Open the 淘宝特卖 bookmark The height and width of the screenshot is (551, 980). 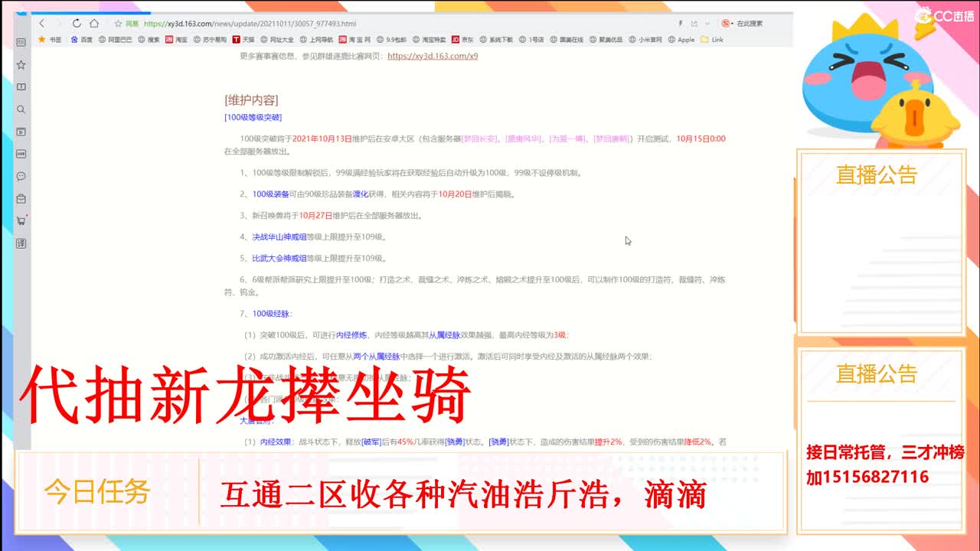pyautogui.click(x=430, y=40)
